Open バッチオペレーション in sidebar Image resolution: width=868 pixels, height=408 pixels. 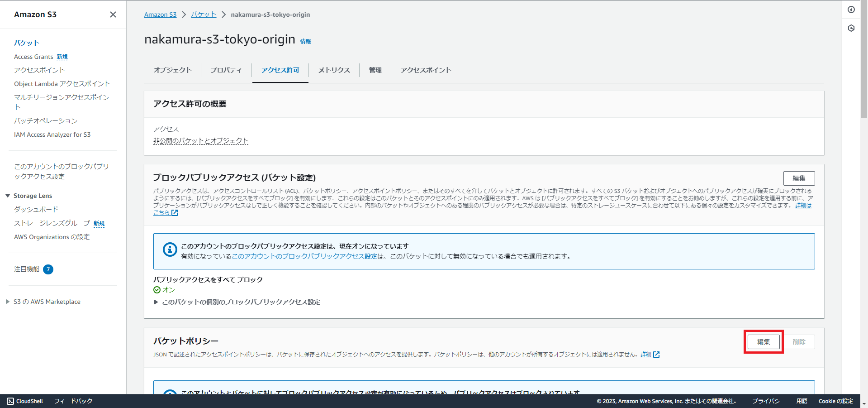[x=46, y=121]
